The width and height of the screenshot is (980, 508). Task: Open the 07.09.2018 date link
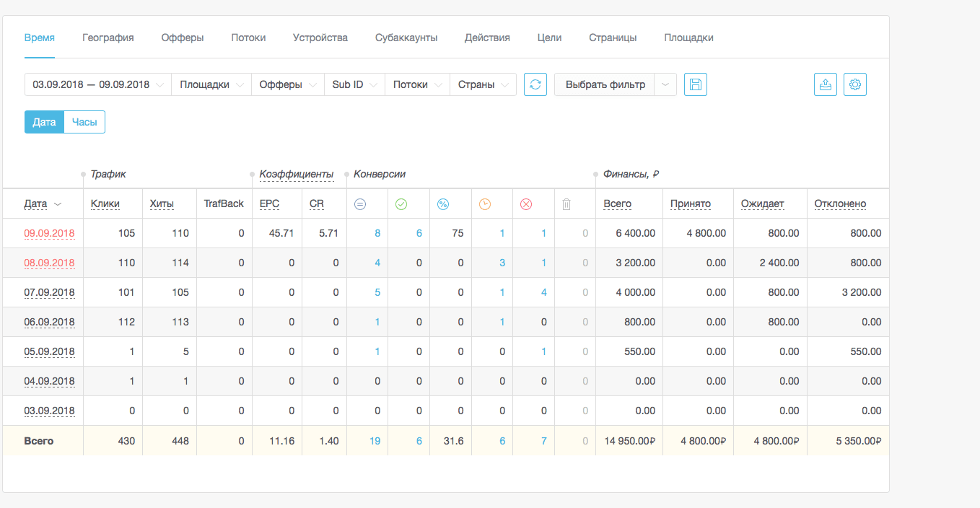coord(49,292)
